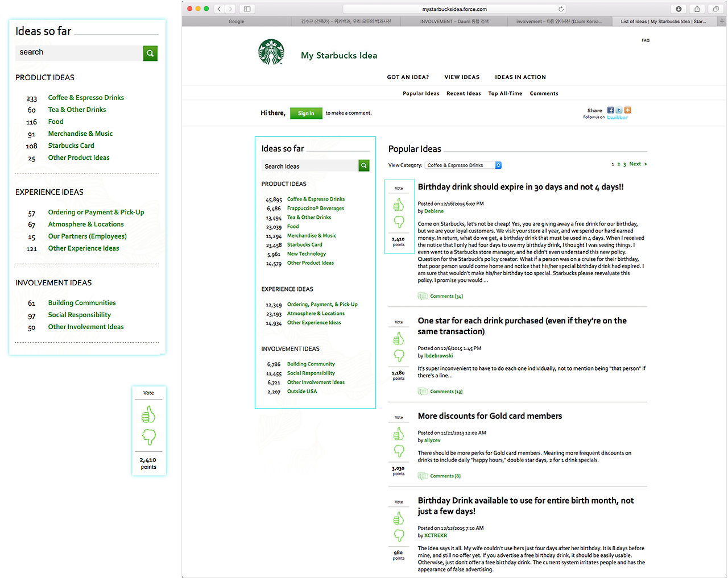Open the VIEW IDEAS menu
Screen dimensions: 728x578
pos(462,77)
